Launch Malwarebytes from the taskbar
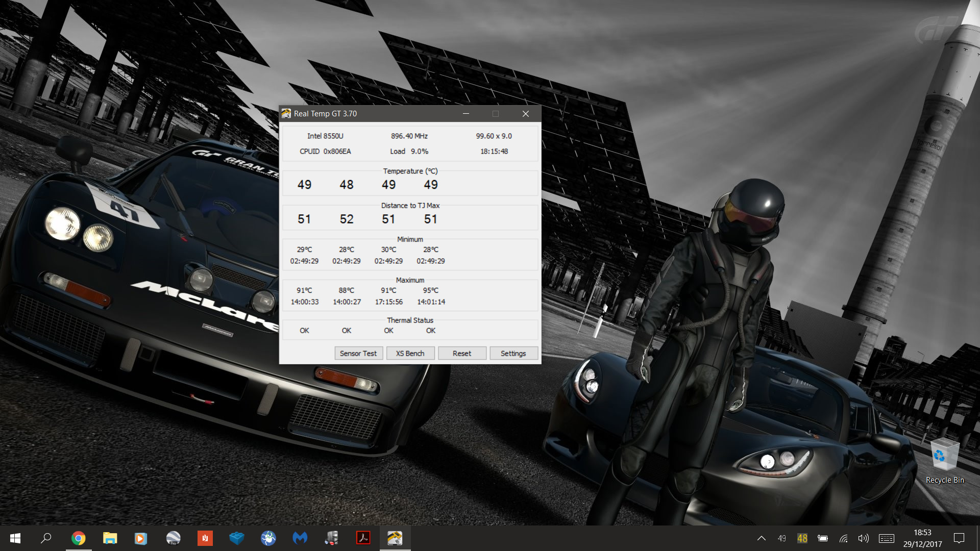 pos(300,538)
